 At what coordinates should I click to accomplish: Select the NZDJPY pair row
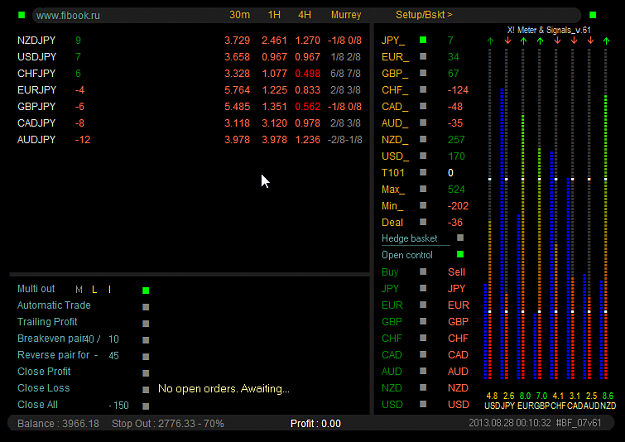click(x=189, y=40)
